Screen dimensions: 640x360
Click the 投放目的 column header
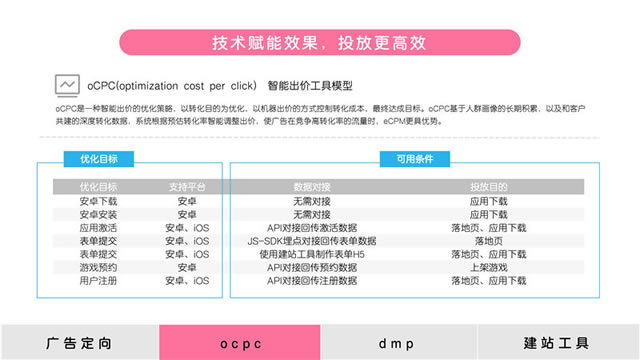489,187
